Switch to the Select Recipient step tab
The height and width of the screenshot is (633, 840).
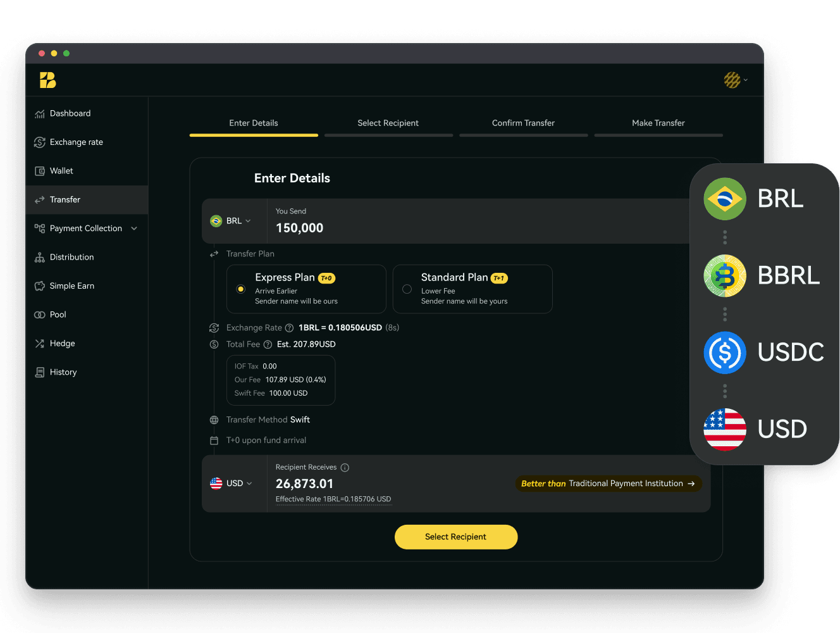tap(388, 123)
